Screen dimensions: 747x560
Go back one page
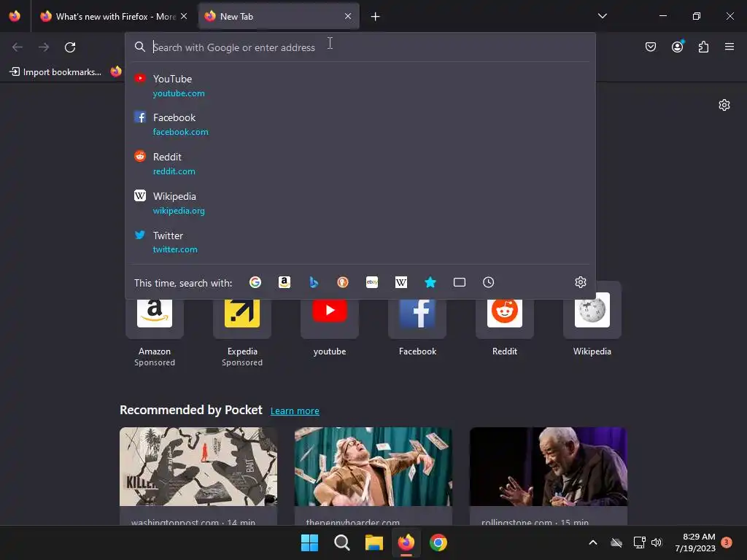[x=18, y=47]
